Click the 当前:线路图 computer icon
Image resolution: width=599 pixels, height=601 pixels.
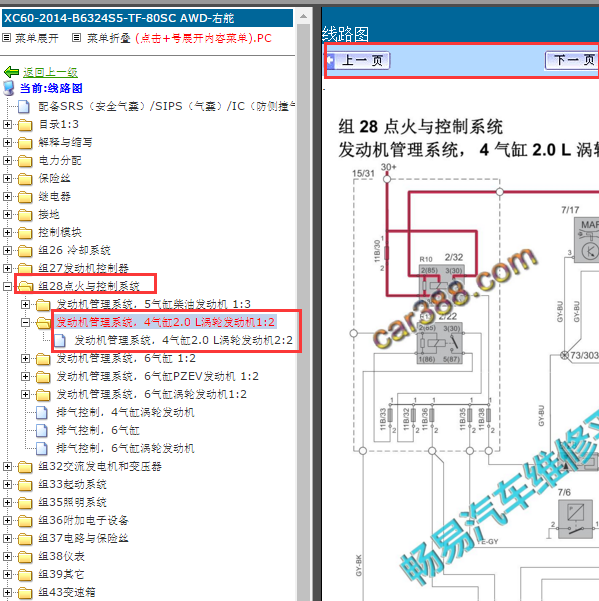(9, 88)
